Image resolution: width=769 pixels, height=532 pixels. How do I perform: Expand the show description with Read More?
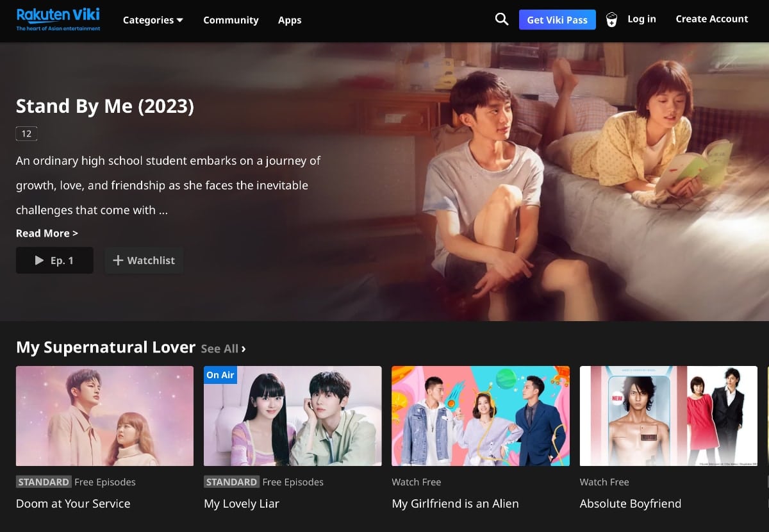[x=47, y=233]
